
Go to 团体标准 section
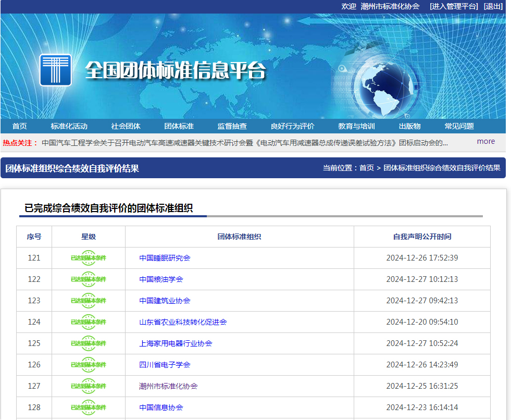coord(179,126)
